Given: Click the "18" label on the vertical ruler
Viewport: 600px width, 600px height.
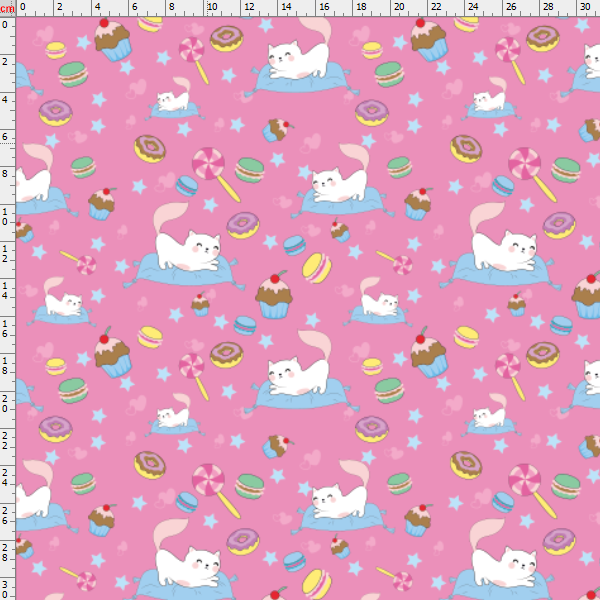Looking at the screenshot, I should (5, 366).
